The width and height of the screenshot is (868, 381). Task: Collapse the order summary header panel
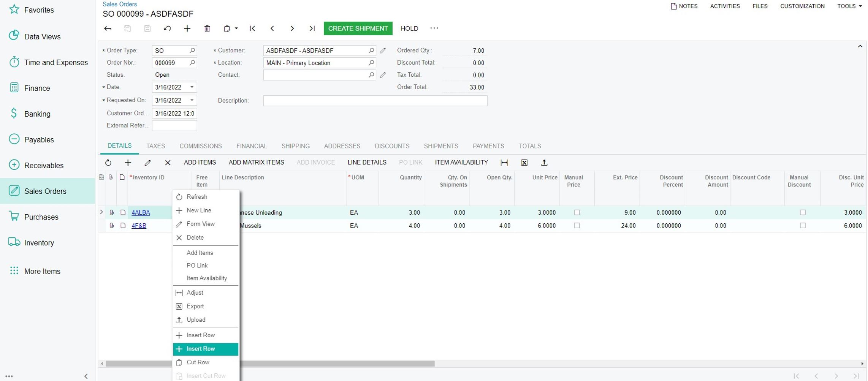click(x=860, y=46)
